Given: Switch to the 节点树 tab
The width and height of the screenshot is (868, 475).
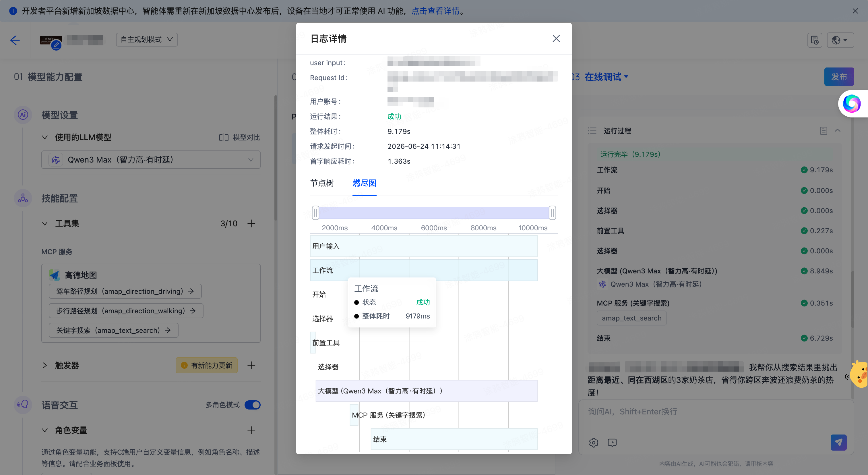Looking at the screenshot, I should 322,183.
